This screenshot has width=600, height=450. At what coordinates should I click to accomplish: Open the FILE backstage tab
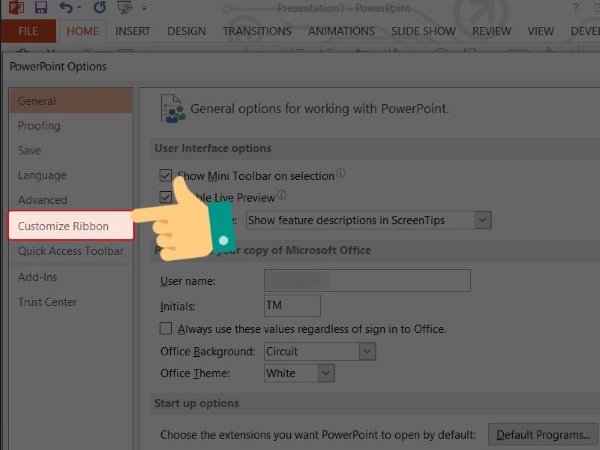point(29,31)
